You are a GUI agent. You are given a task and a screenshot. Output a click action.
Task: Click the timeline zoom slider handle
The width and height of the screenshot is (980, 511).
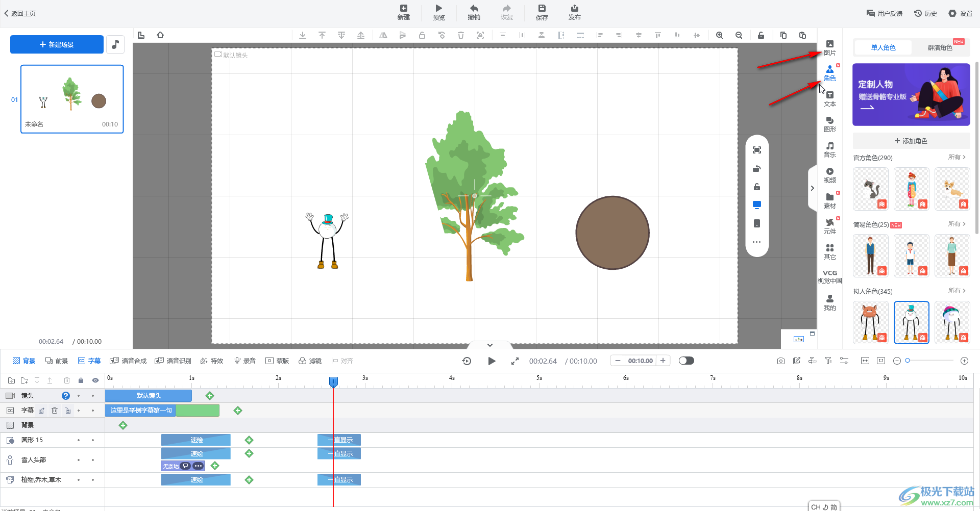click(908, 361)
